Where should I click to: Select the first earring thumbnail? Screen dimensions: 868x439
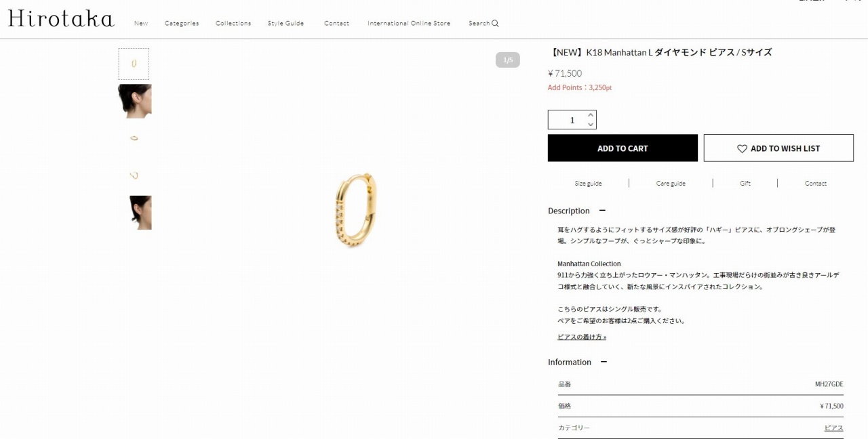[x=134, y=64]
